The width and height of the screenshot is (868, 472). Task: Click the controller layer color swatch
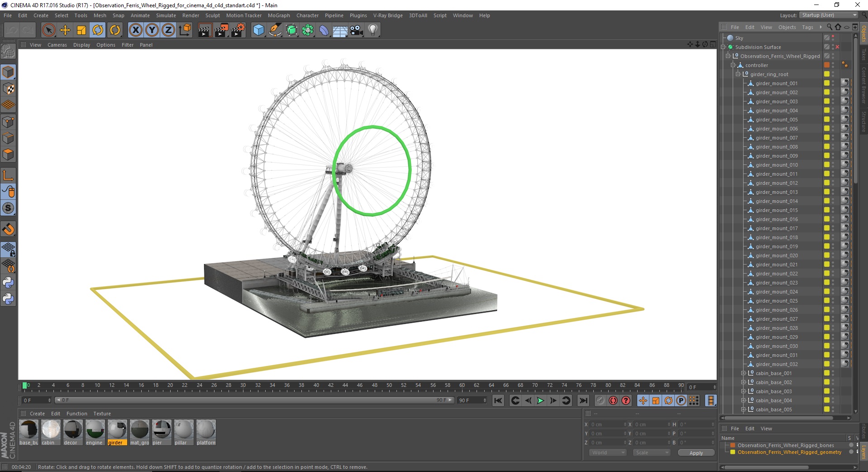coord(827,65)
